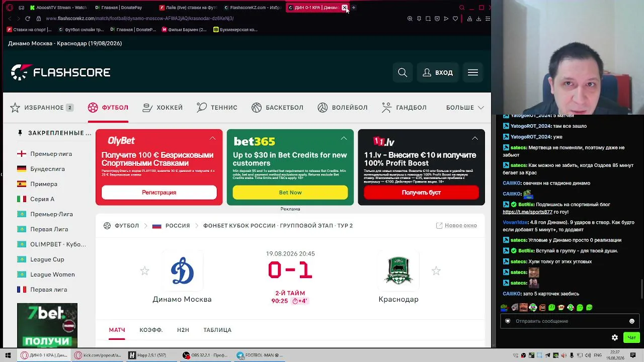This screenshot has width=644, height=362.
Task: Open Фильм Бармен bookmark
Action: click(184, 30)
